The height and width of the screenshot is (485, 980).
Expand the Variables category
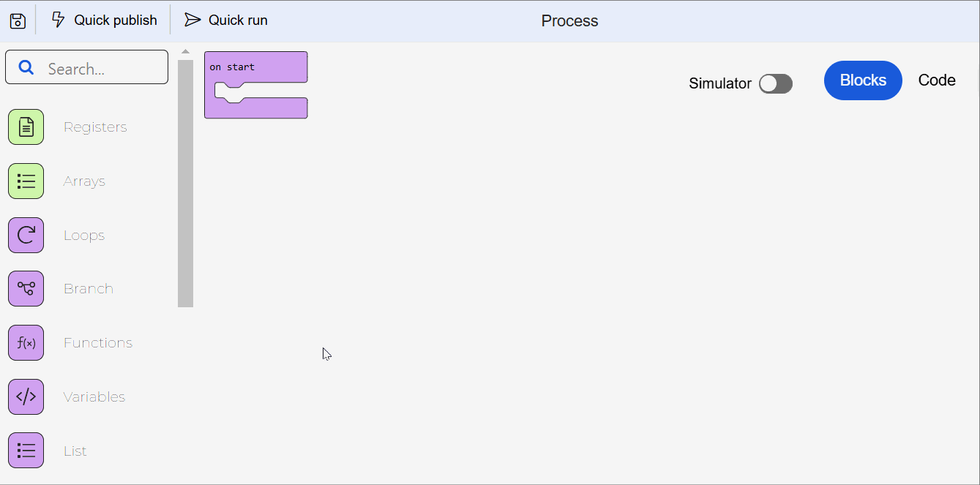[x=94, y=396]
